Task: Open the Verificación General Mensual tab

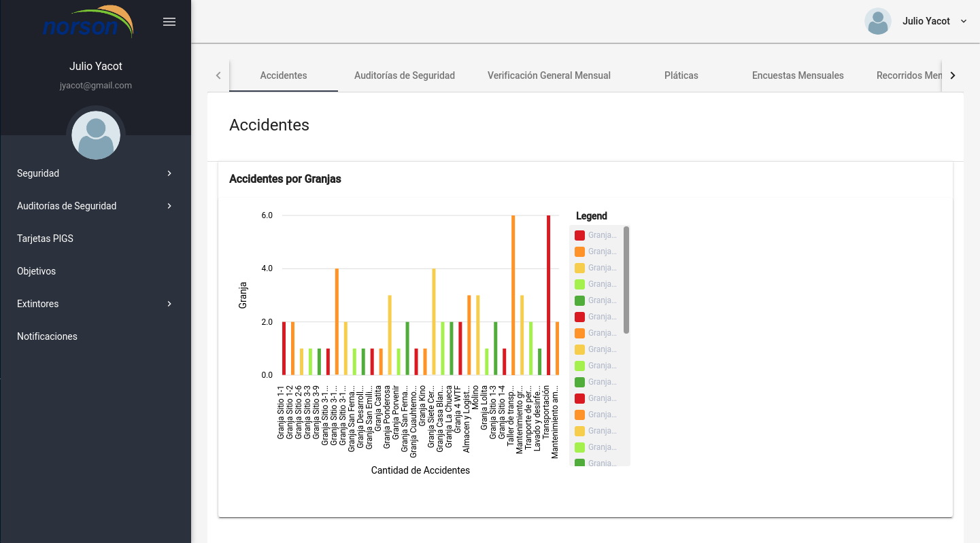Action: point(549,75)
